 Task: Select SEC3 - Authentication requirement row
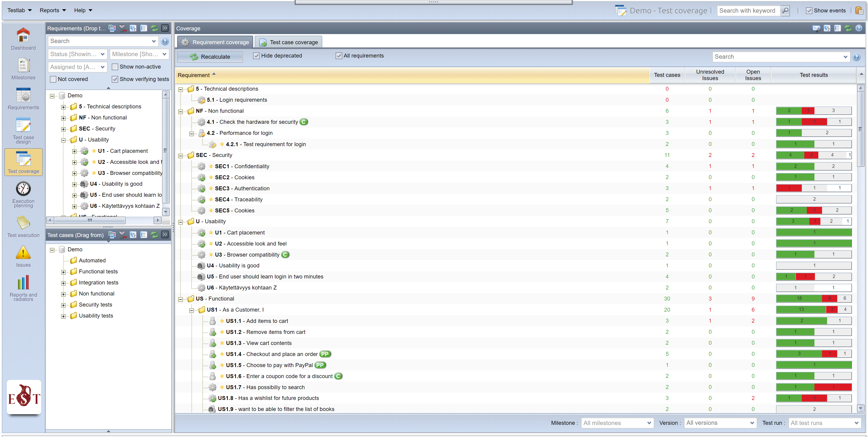click(x=242, y=188)
